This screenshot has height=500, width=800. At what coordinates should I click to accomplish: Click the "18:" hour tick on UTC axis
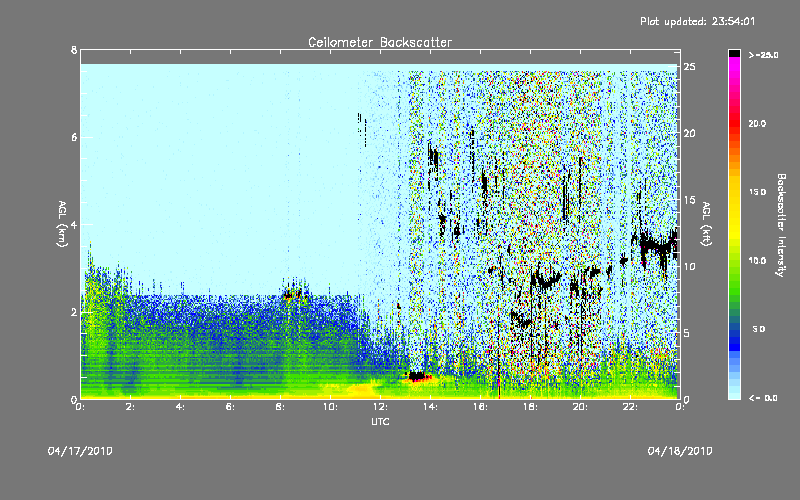coord(530,407)
